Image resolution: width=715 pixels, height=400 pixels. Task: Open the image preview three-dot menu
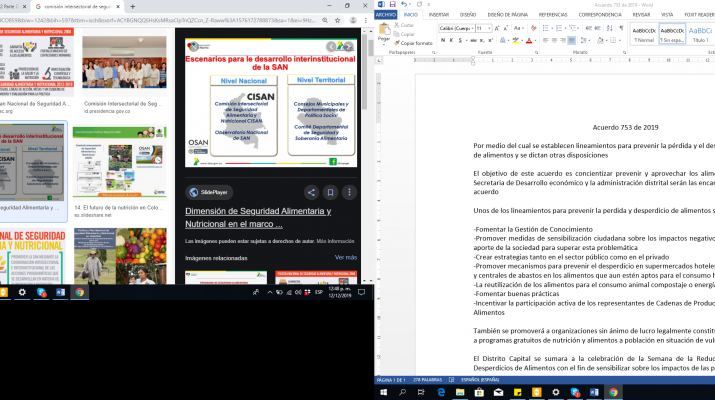[x=348, y=192]
